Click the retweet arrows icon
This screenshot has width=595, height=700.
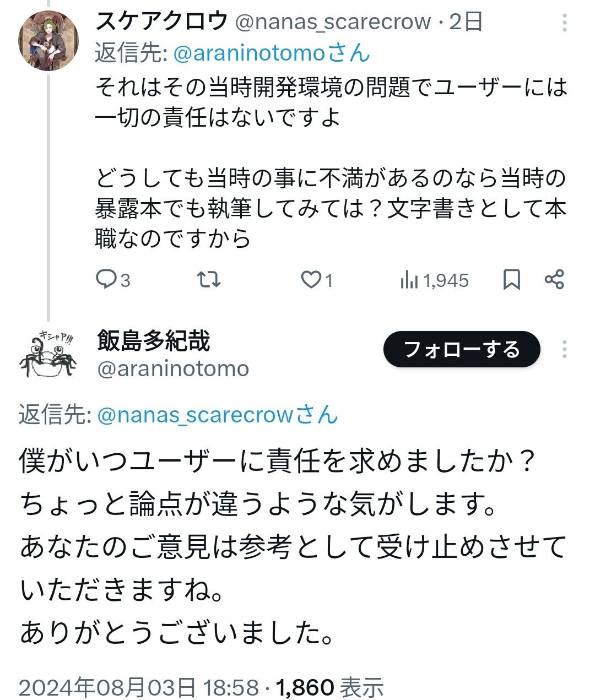(x=209, y=280)
